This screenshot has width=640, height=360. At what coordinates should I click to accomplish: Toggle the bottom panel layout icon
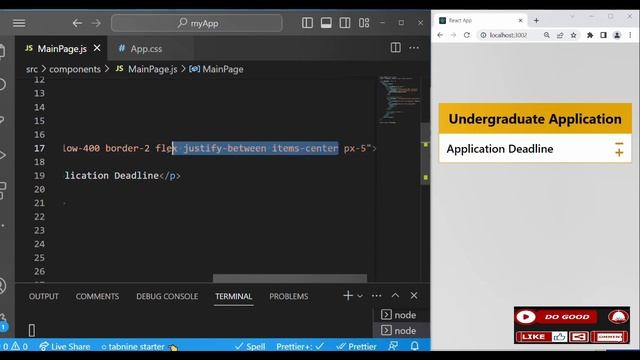click(326, 23)
